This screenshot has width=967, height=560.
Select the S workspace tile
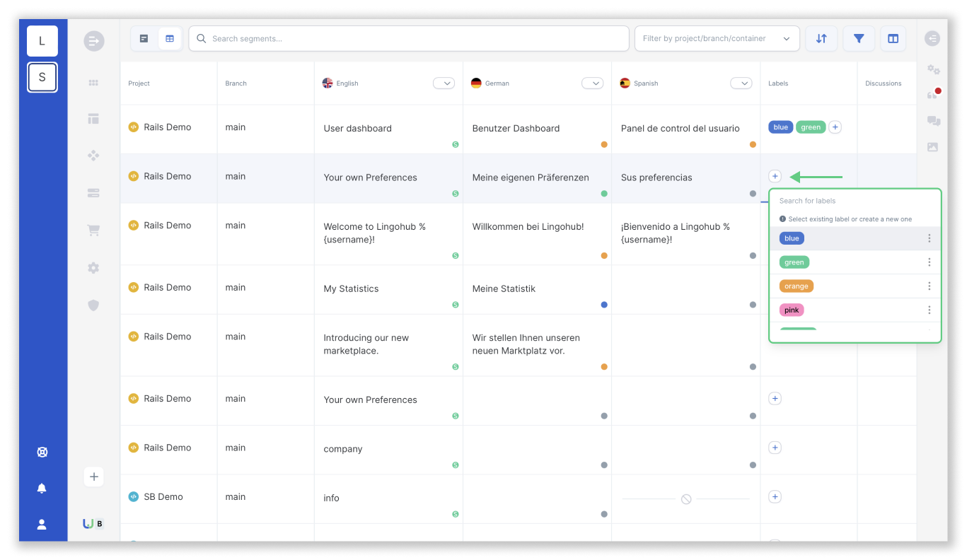[x=42, y=77]
